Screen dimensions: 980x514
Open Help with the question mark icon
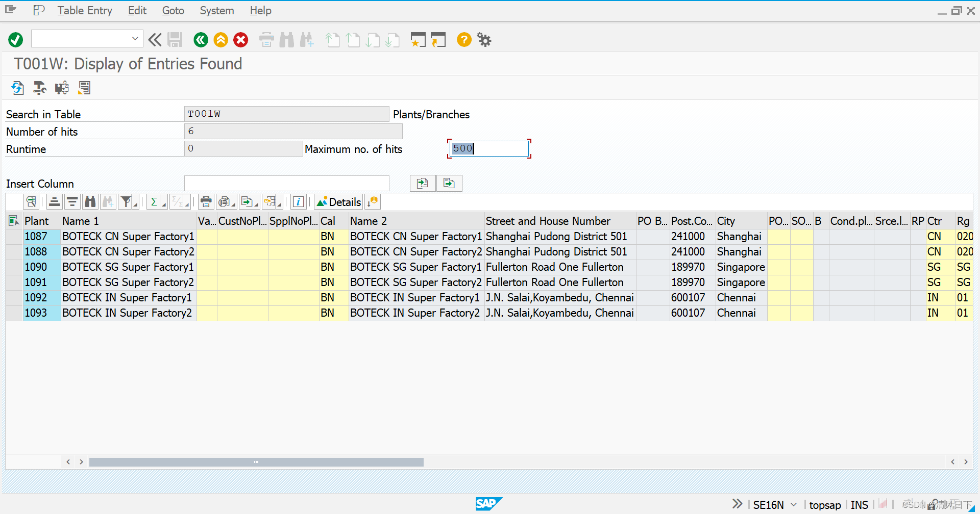click(464, 40)
